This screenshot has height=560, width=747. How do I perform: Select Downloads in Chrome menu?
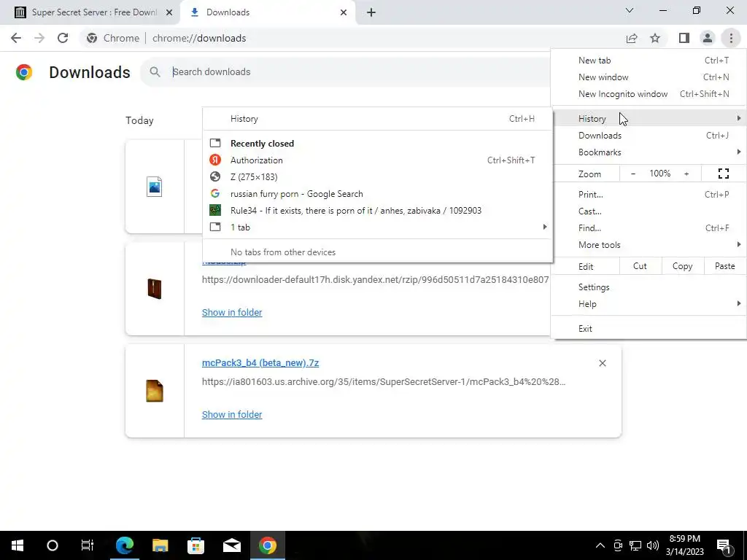point(649,136)
